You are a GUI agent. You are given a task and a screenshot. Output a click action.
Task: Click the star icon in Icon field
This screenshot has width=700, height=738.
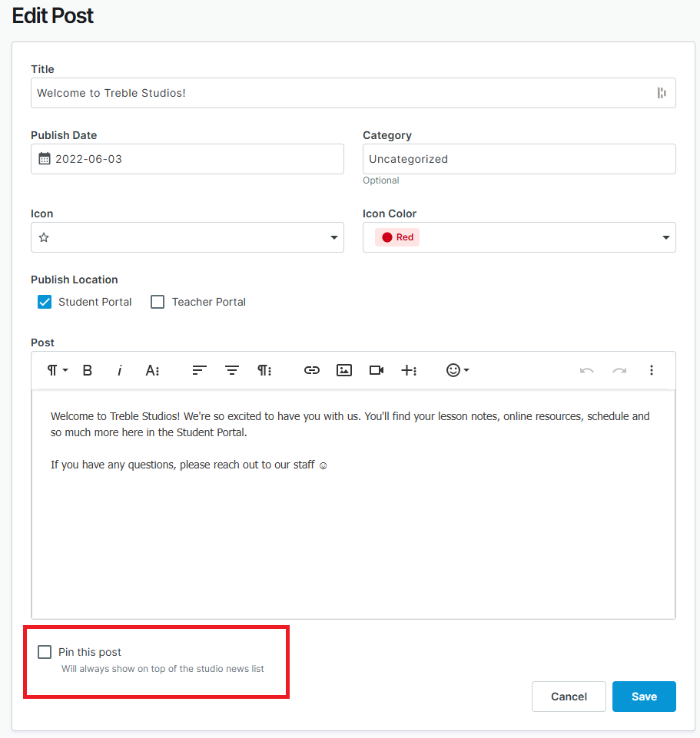click(x=44, y=237)
